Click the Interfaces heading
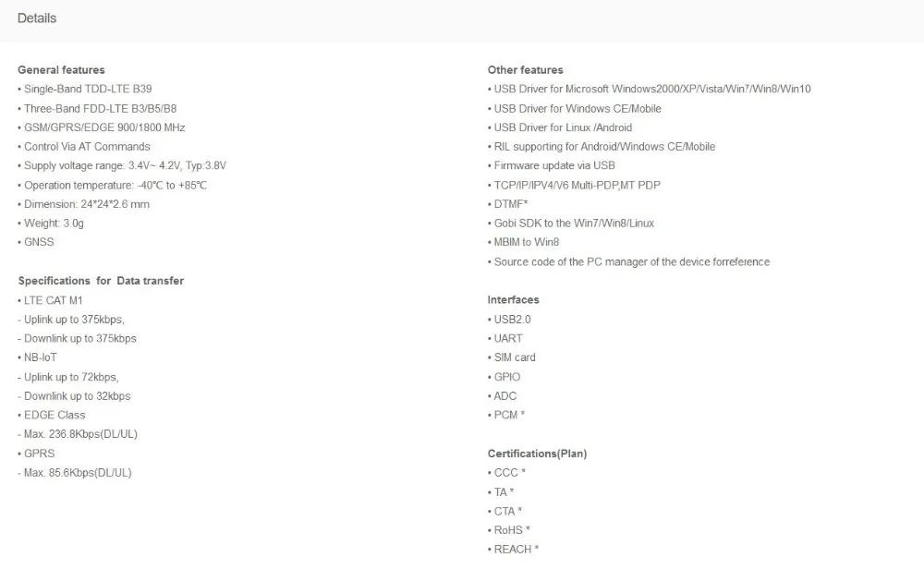This screenshot has width=924, height=569. (x=513, y=300)
